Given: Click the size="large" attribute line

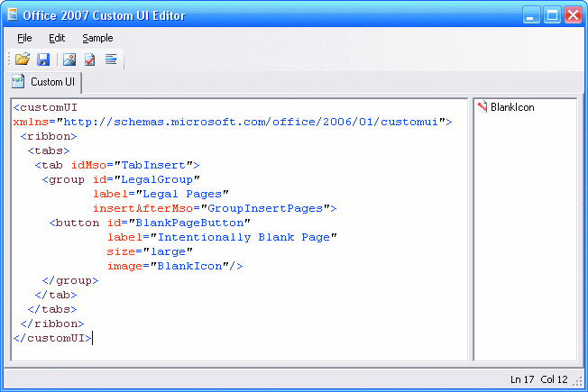Looking at the screenshot, I should tap(150, 251).
